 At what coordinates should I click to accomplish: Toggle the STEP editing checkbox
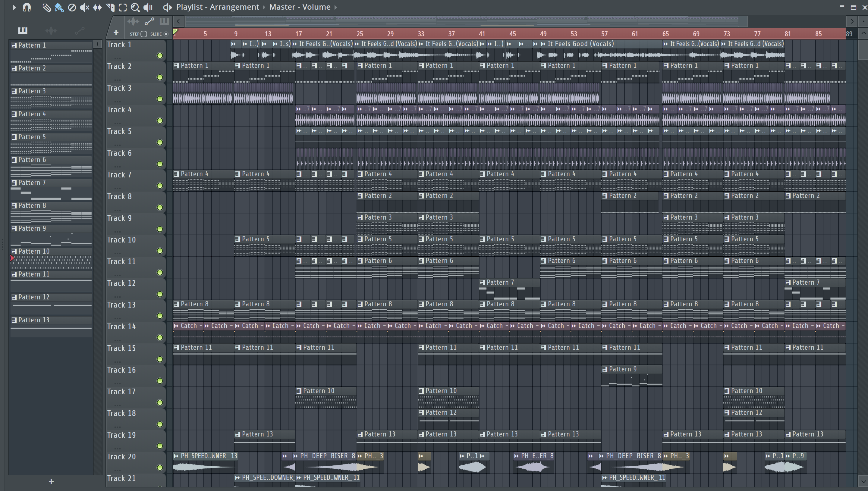[x=144, y=34]
